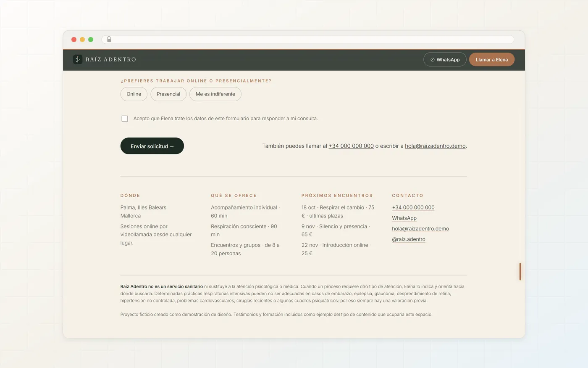The image size is (588, 368).
Task: Click the 'Sesiones online por videollamada' text
Action: coord(156,234)
